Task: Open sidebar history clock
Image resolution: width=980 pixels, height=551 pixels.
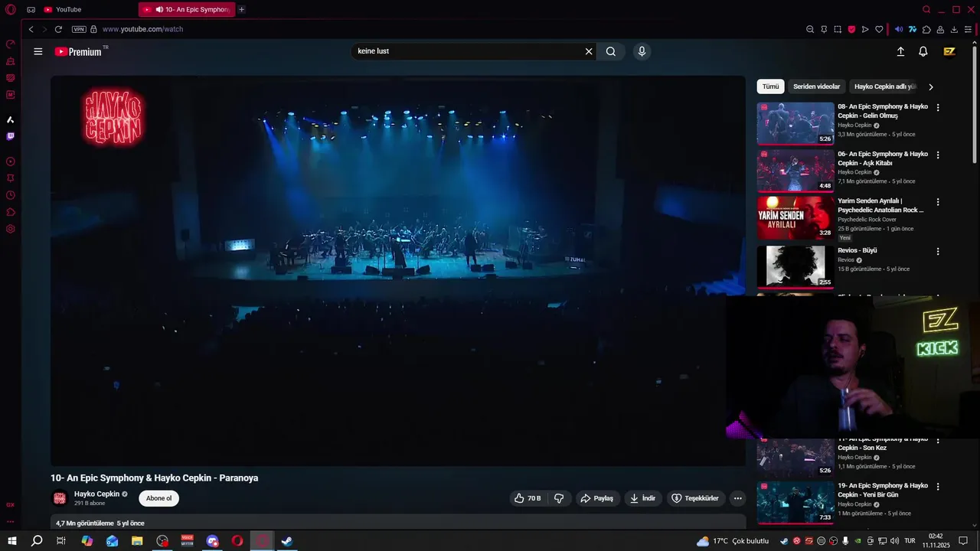Action: coord(11,195)
